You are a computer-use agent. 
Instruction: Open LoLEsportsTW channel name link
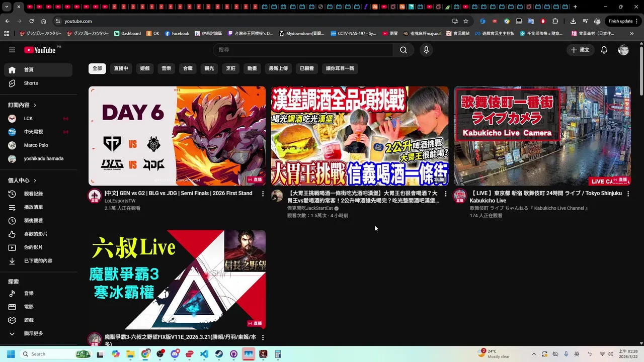click(x=120, y=201)
